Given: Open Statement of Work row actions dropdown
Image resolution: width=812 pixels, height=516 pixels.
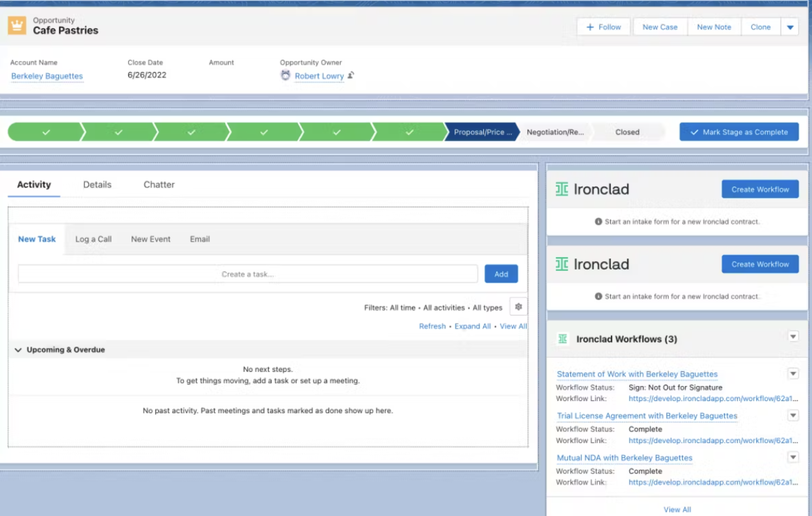Looking at the screenshot, I should pos(793,374).
